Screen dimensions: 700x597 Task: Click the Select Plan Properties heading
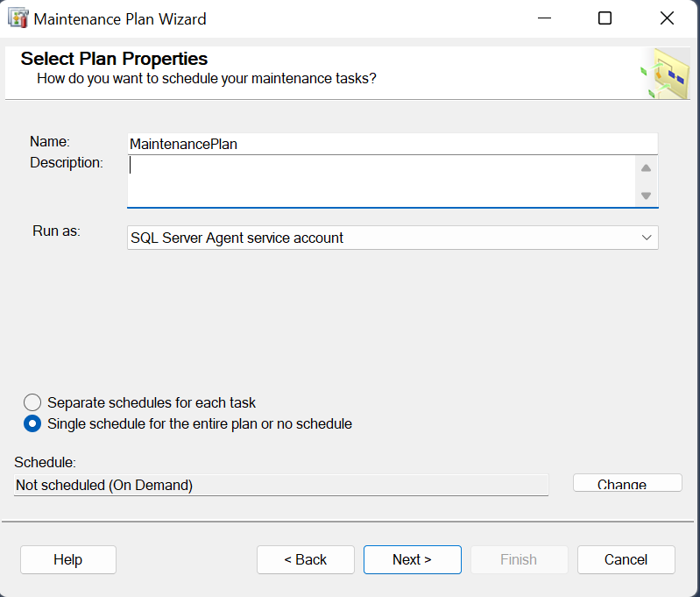114,59
